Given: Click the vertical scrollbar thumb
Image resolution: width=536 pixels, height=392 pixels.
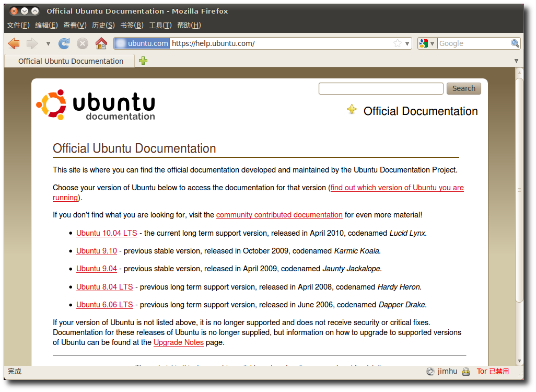Looking at the screenshot, I should tap(519, 190).
